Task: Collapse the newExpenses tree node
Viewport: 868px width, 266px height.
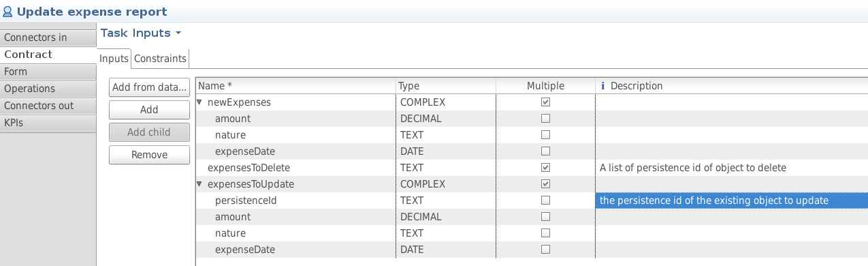Action: tap(200, 102)
